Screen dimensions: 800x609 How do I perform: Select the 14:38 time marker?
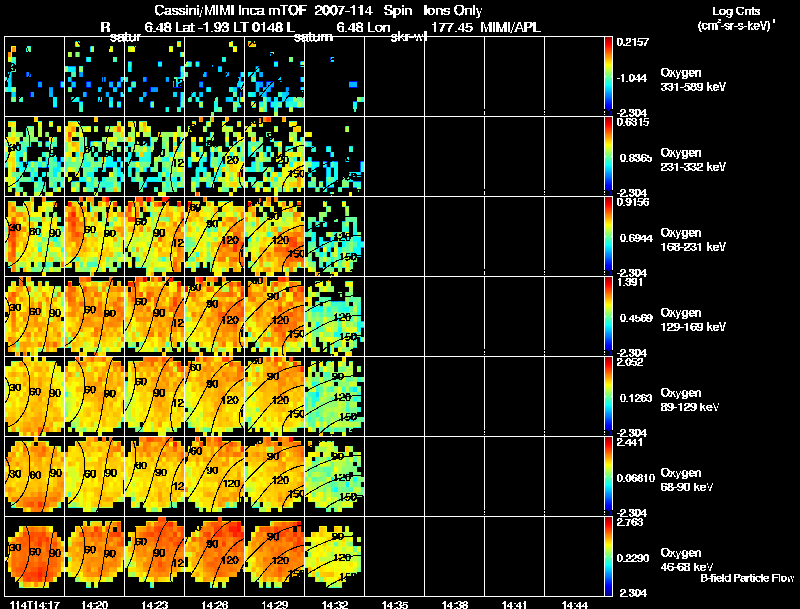pos(454,604)
